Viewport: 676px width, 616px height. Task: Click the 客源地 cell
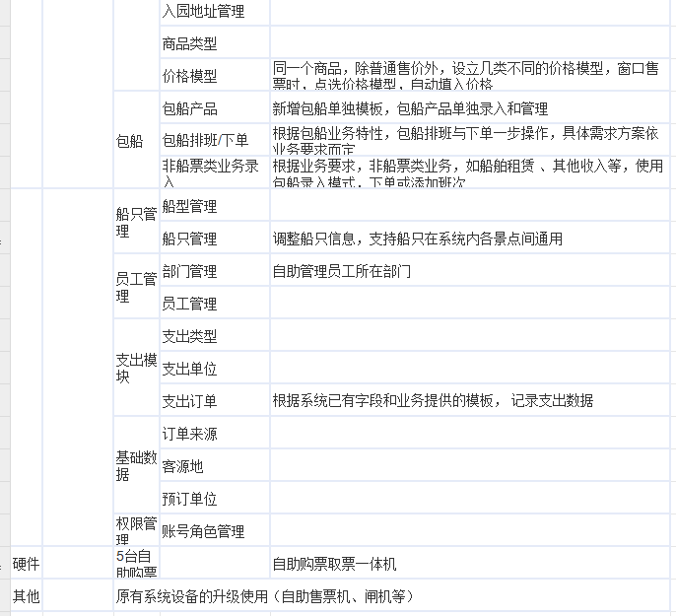[x=214, y=466]
